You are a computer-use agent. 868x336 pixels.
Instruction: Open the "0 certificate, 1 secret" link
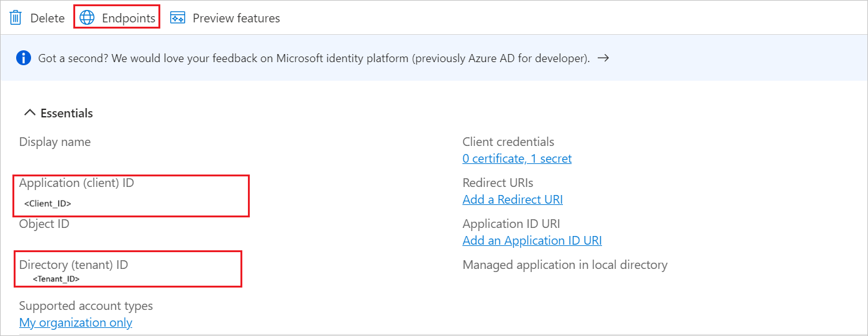tap(517, 158)
